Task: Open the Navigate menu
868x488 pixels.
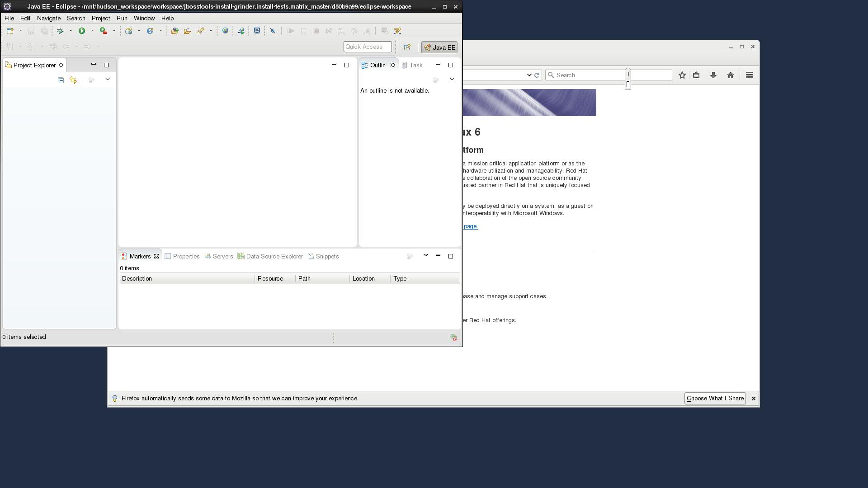Action: point(48,19)
